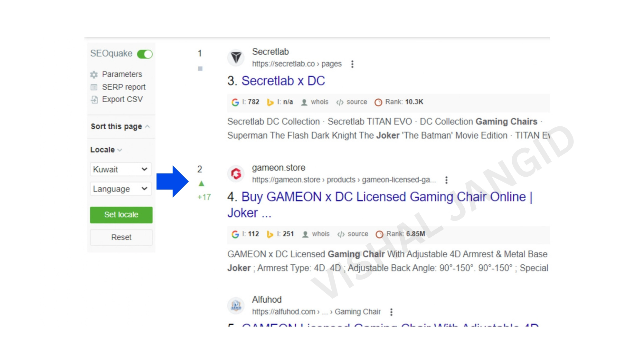The height and width of the screenshot is (363, 644).
Task: Click the Export CSV icon
Action: (94, 99)
